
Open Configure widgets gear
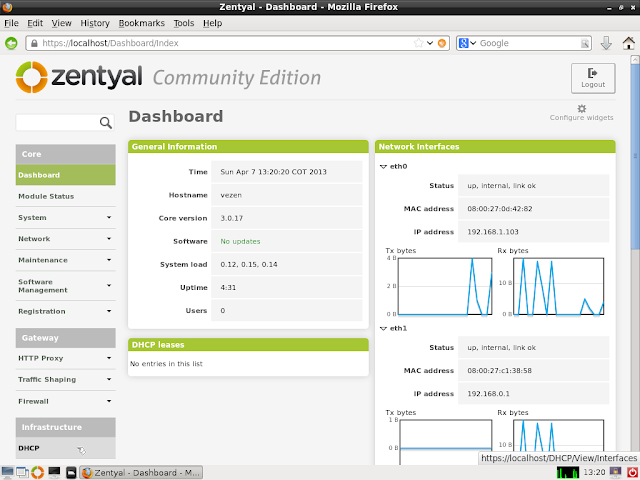[581, 112]
